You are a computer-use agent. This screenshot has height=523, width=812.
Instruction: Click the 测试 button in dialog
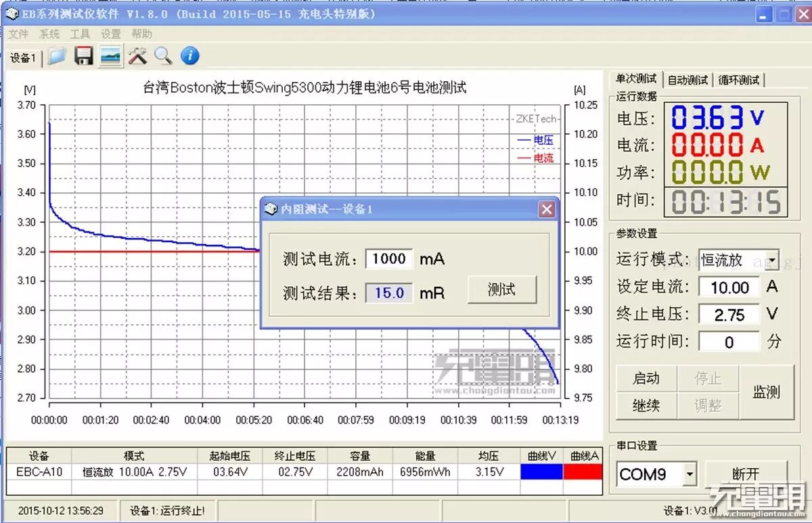point(501,290)
